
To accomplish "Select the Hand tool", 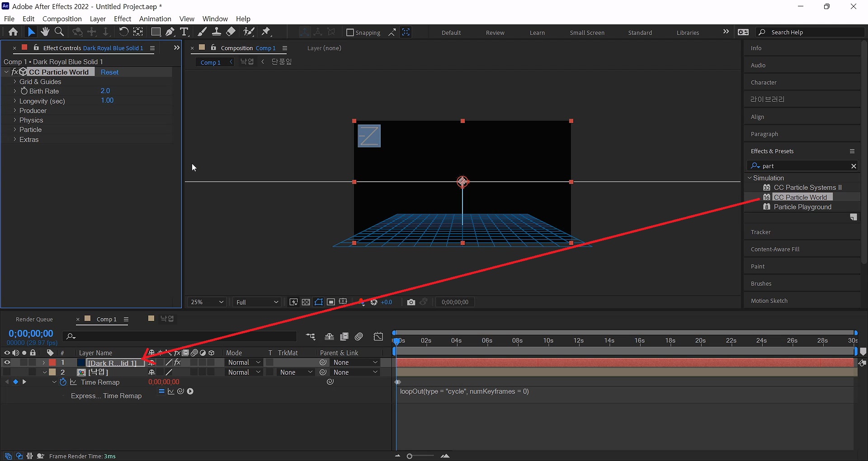I will click(45, 32).
